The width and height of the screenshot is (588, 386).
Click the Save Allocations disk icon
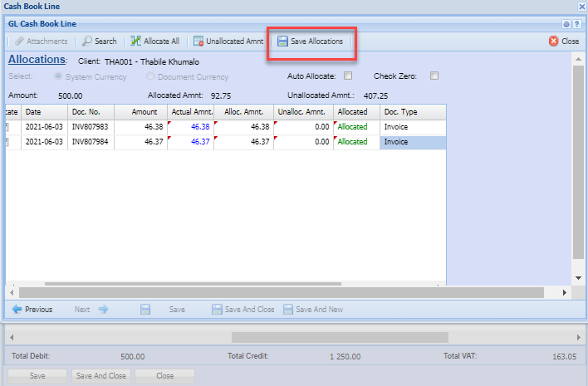(x=282, y=42)
